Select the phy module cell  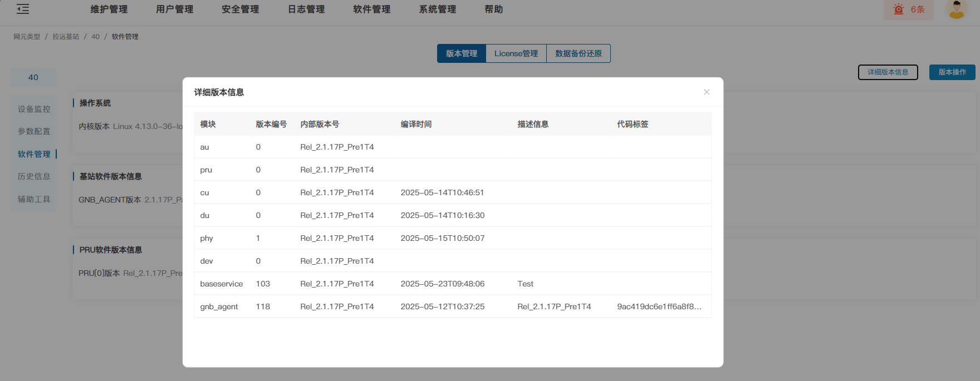click(207, 238)
